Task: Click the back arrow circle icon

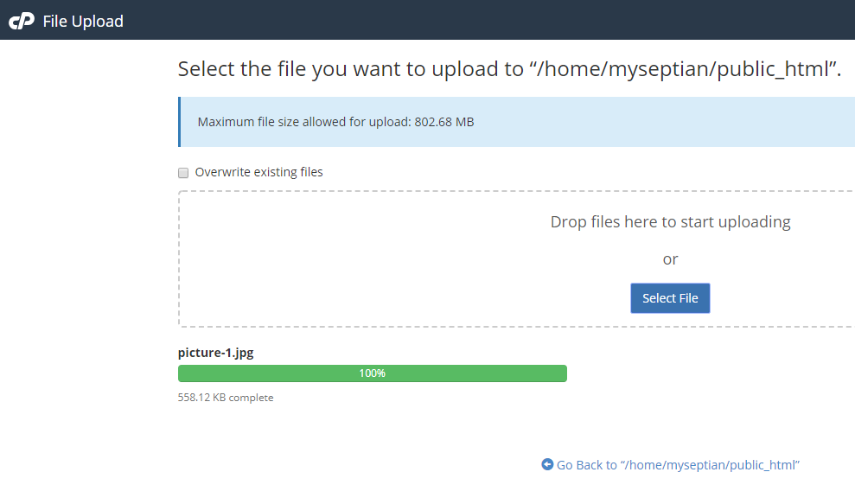Action: [x=547, y=464]
